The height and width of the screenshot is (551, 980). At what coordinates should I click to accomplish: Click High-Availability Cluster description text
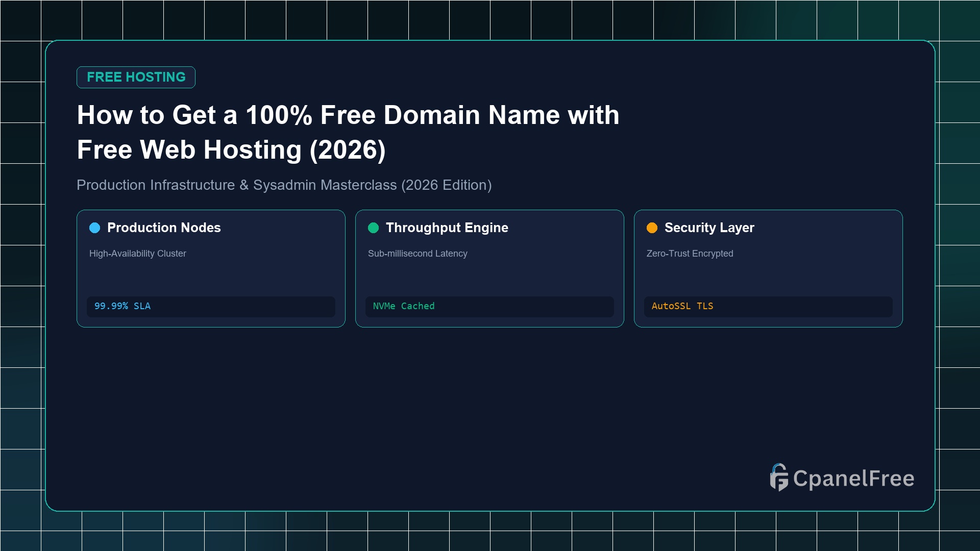tap(138, 254)
